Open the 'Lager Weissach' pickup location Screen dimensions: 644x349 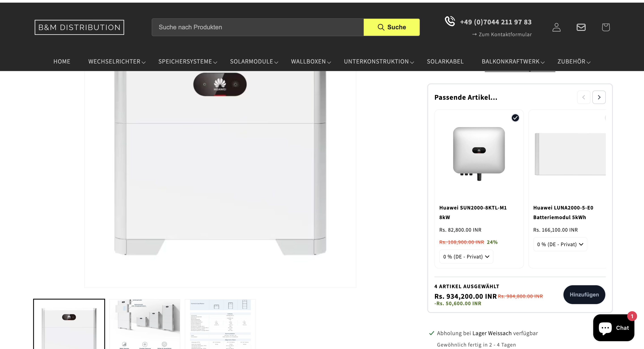pyautogui.click(x=492, y=333)
